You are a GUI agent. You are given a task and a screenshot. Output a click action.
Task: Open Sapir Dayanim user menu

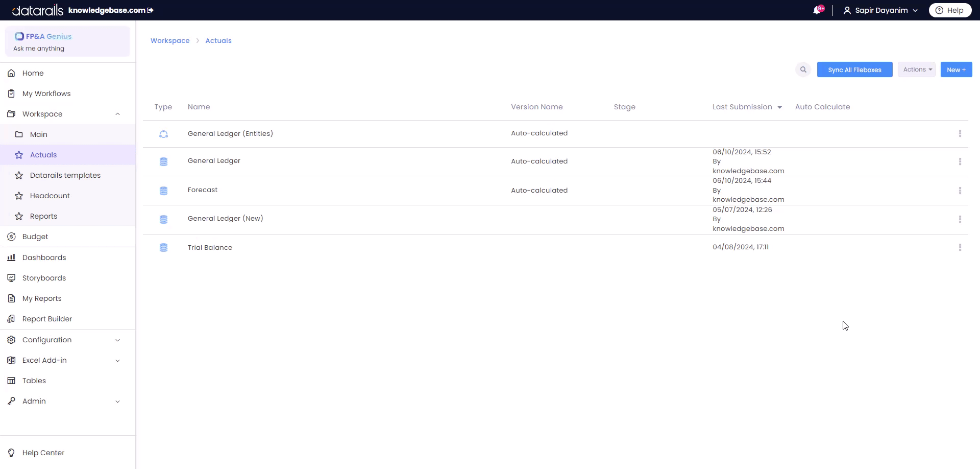coord(880,10)
